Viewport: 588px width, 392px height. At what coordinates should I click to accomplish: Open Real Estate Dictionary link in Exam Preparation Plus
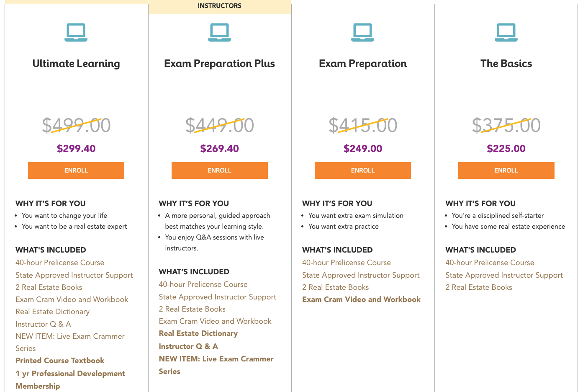(x=198, y=333)
